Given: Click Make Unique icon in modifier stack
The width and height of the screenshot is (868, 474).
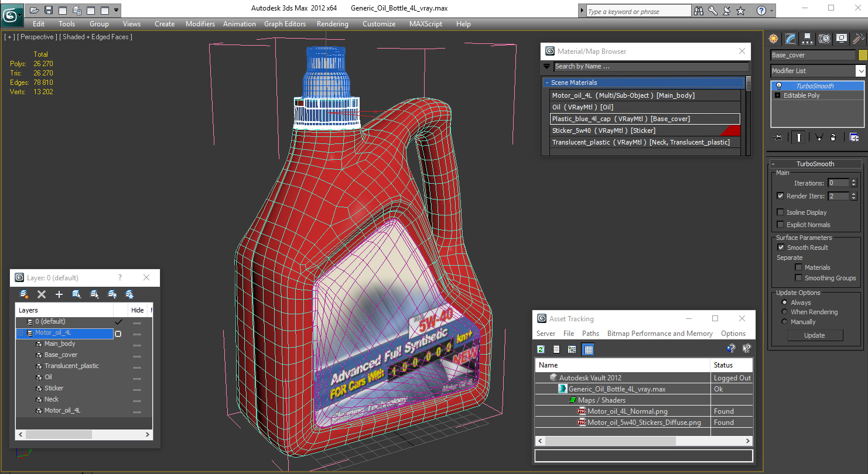Looking at the screenshot, I should [819, 137].
